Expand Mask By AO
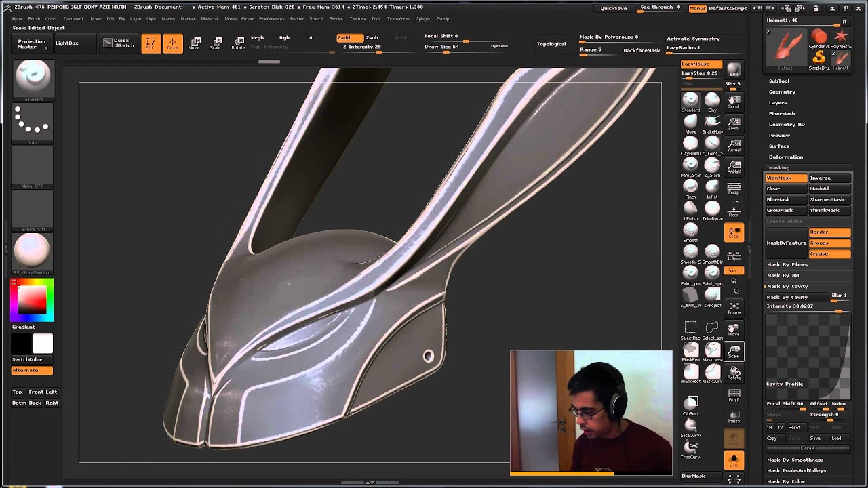Viewport: 868px width, 488px height. [x=783, y=275]
